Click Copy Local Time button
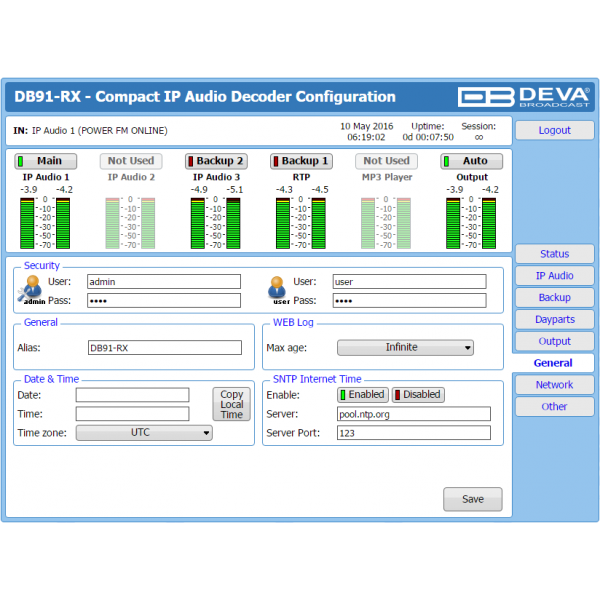The width and height of the screenshot is (600, 600). [232, 404]
